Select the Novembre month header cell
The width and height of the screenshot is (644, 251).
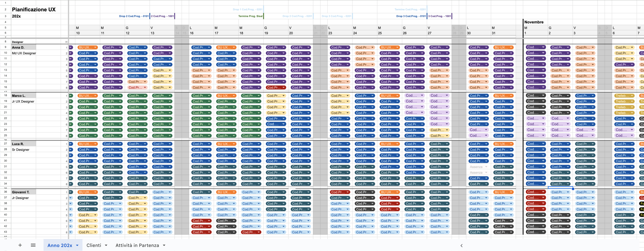point(534,22)
